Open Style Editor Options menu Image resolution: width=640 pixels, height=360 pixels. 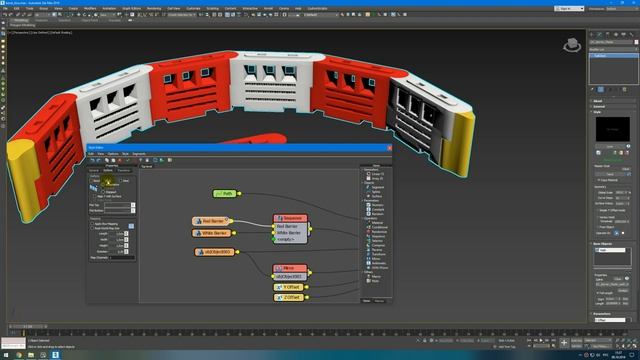click(x=113, y=154)
